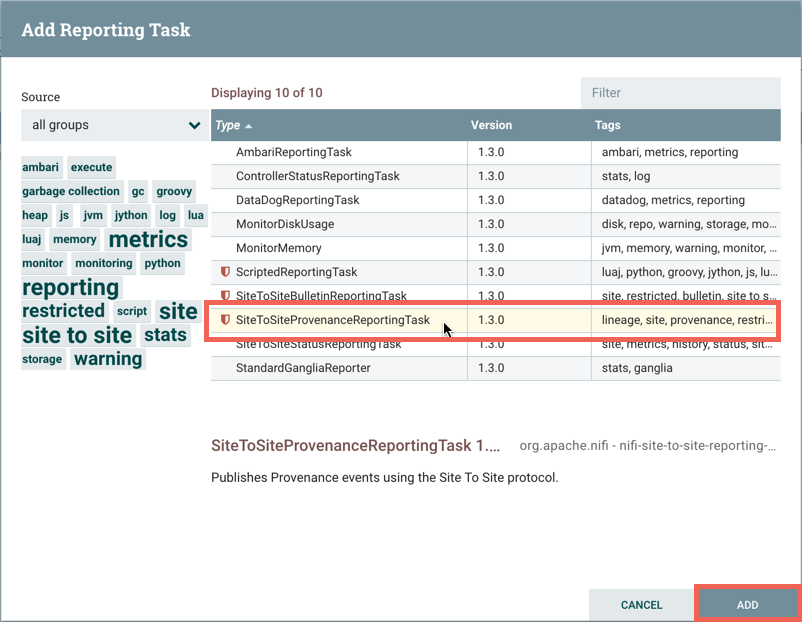Filter by the ambari tag
Image resolution: width=802 pixels, height=622 pixels.
point(41,167)
